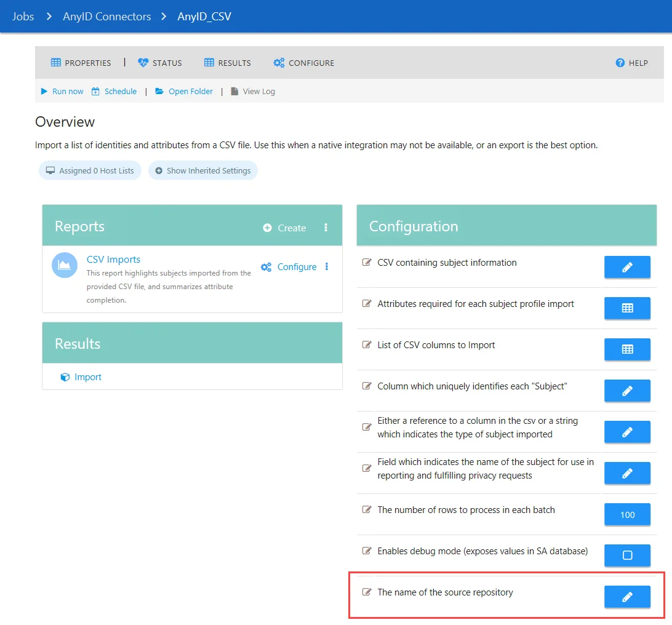
Task: Select AnyID_CSV breadcrumb item
Action: (204, 16)
